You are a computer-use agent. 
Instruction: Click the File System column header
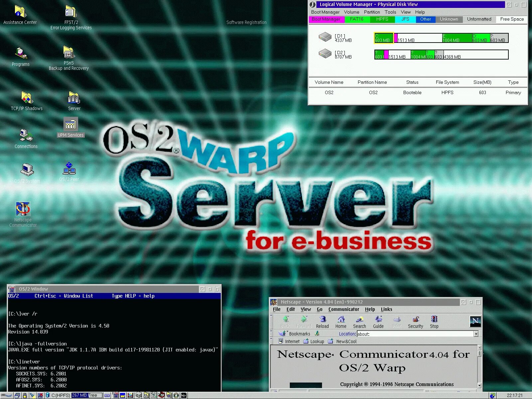[447, 82]
